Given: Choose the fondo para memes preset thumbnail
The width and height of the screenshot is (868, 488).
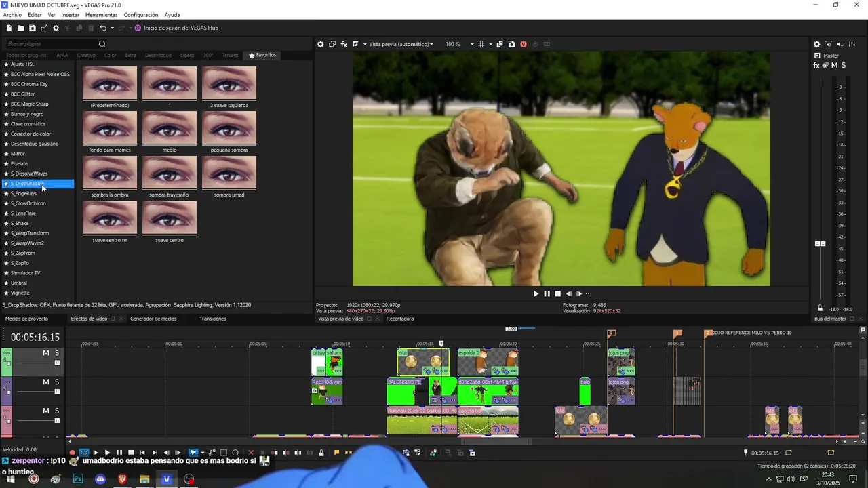Looking at the screenshot, I should (110, 128).
